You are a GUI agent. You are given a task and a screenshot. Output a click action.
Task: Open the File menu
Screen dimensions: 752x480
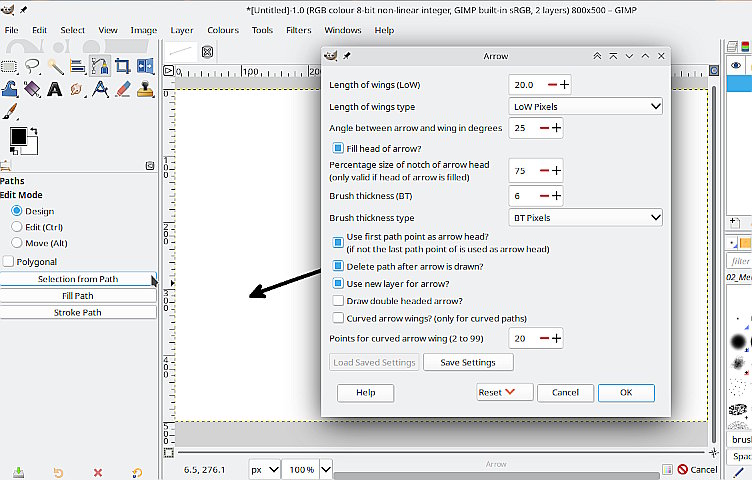(x=11, y=30)
